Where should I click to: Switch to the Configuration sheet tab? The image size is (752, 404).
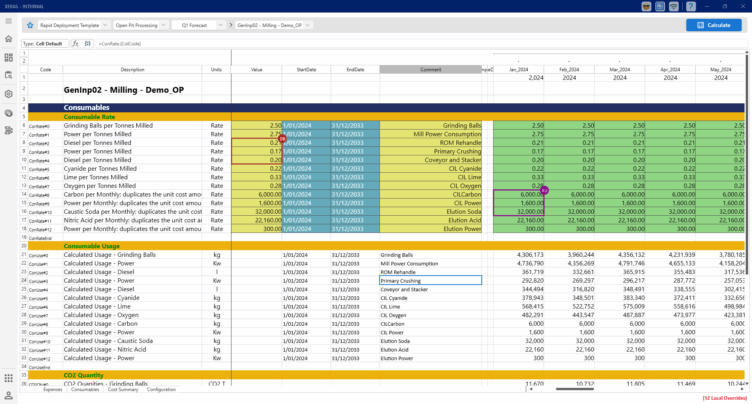pos(161,390)
